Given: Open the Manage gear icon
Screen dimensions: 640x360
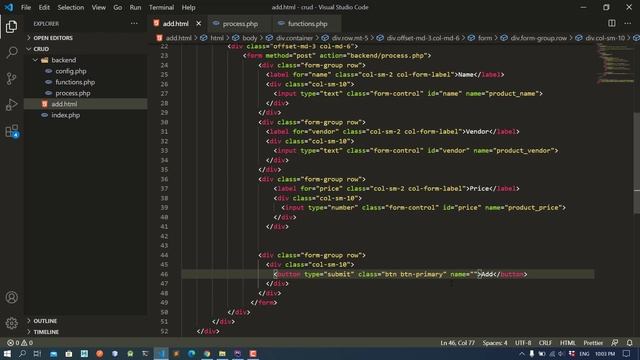Looking at the screenshot, I should tap(11, 323).
